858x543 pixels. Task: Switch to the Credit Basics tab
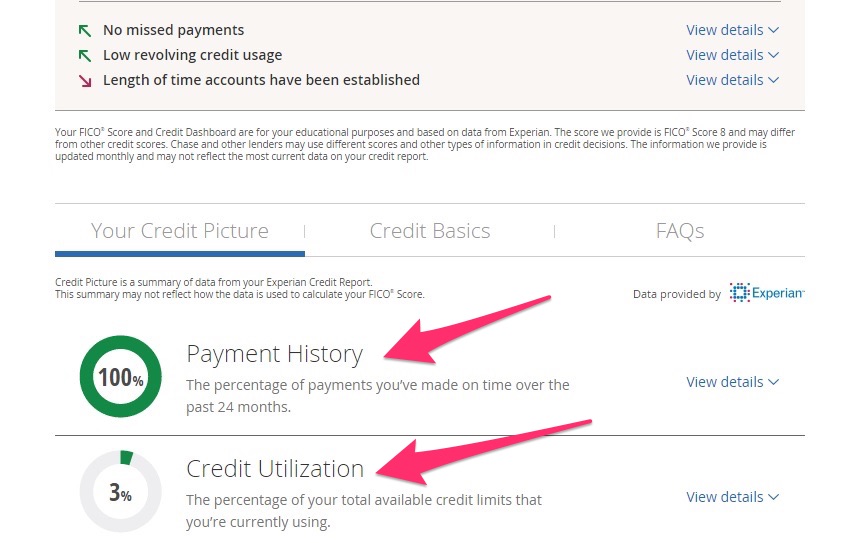click(x=430, y=231)
